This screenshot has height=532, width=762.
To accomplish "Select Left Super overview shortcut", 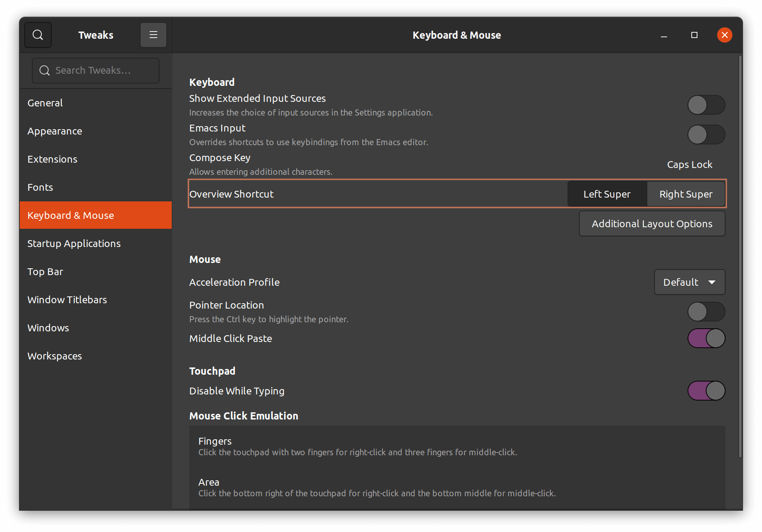I will click(607, 194).
